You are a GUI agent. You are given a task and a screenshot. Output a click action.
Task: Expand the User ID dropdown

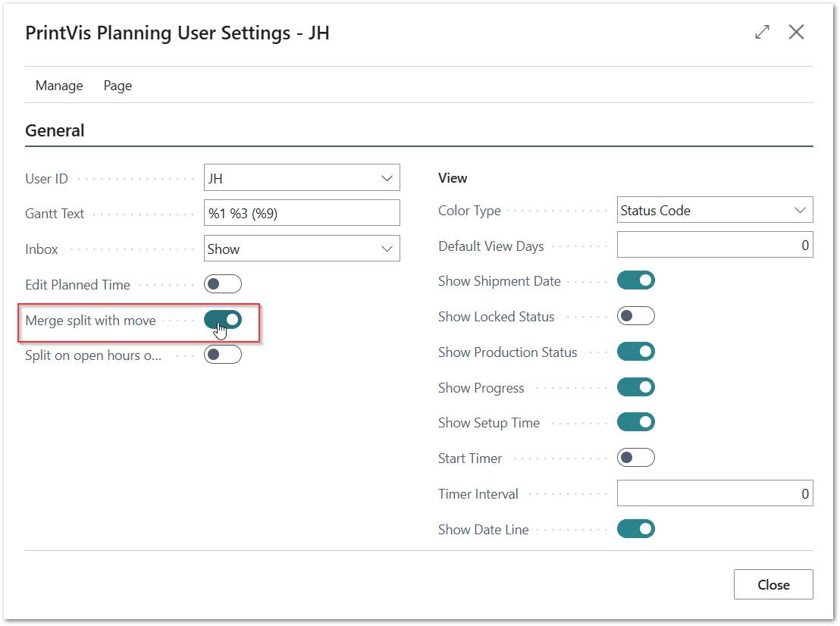click(x=387, y=179)
